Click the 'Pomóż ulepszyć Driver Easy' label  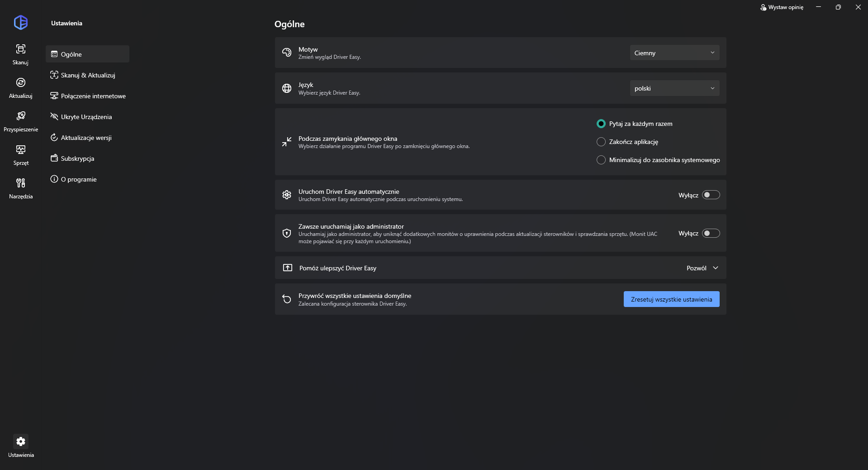click(x=337, y=268)
